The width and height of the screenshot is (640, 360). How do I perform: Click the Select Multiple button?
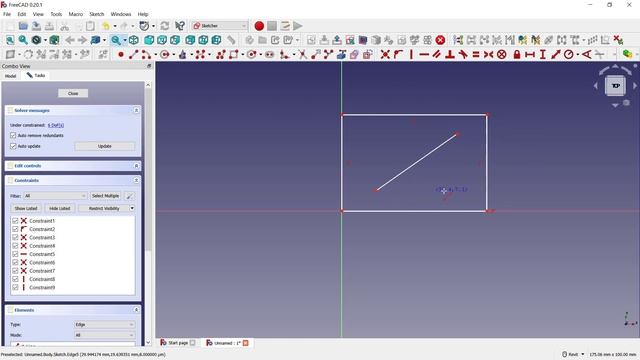pos(105,196)
